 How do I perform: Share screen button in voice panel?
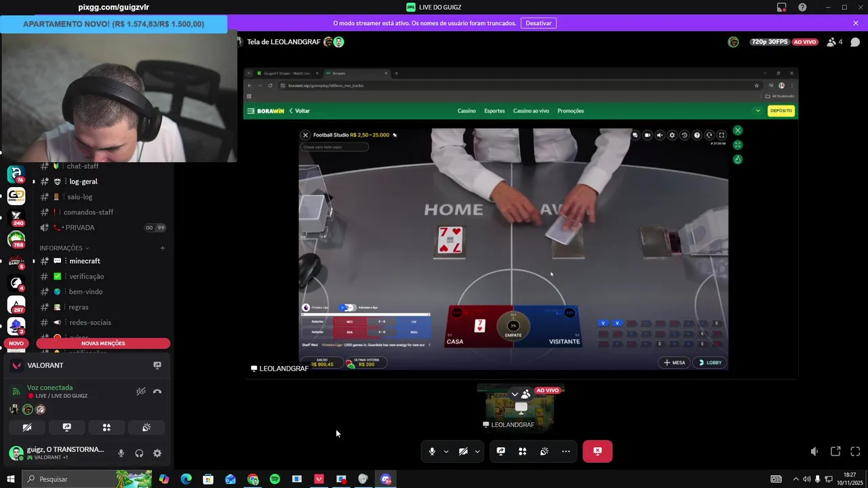[67, 428]
